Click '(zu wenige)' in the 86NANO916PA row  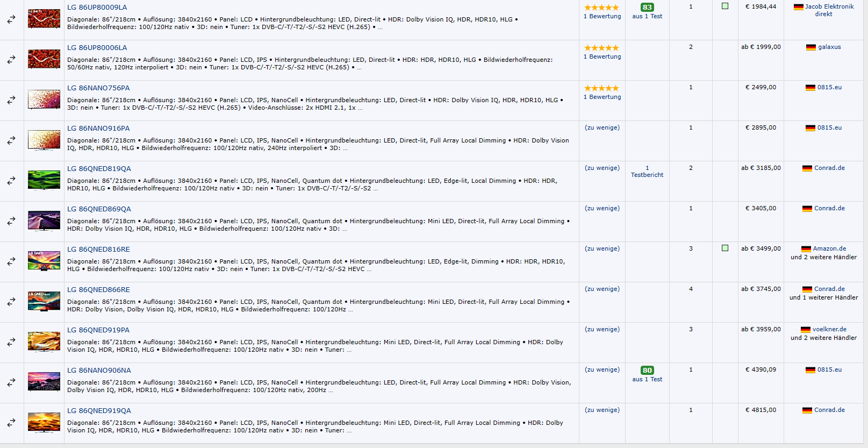(602, 127)
